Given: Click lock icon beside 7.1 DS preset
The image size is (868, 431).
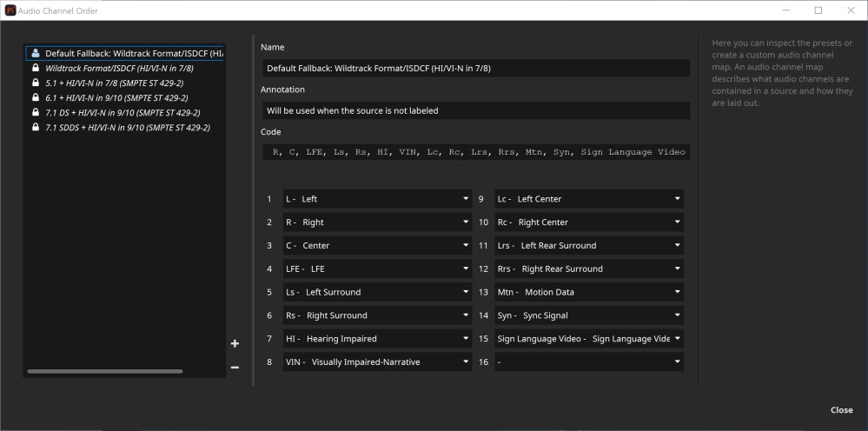Looking at the screenshot, I should [36, 112].
